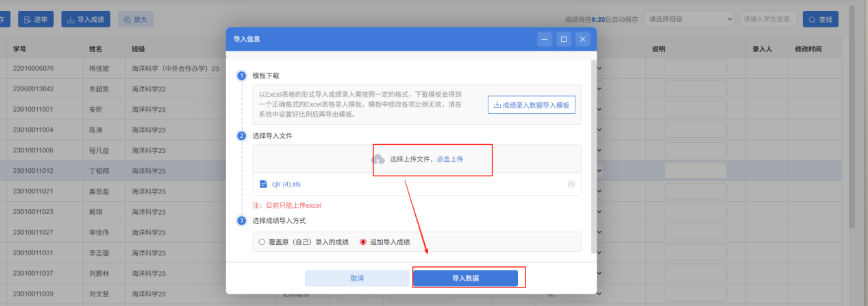Download the 成绩录入数据导入模板 template
This screenshot has height=306, width=868.
(x=531, y=105)
